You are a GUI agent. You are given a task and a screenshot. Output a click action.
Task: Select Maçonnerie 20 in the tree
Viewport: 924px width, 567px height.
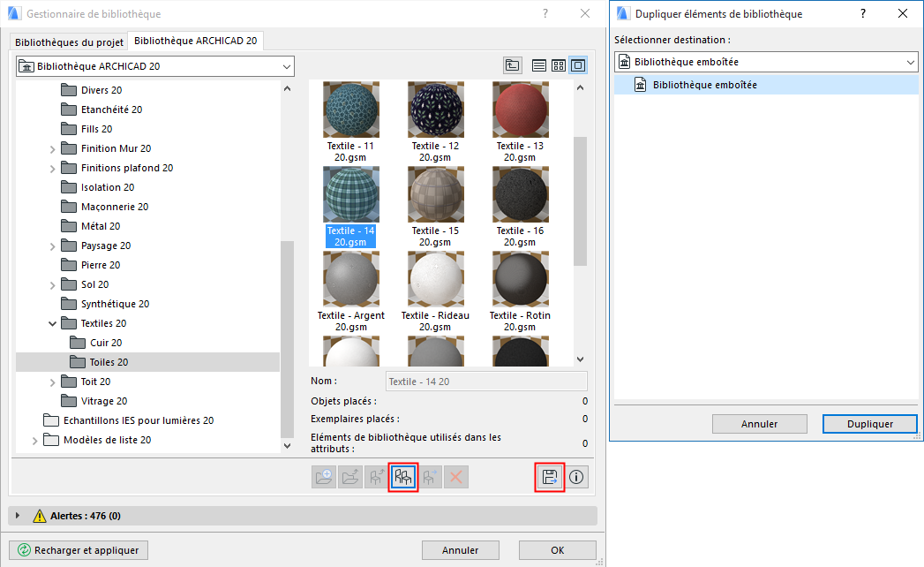115,207
